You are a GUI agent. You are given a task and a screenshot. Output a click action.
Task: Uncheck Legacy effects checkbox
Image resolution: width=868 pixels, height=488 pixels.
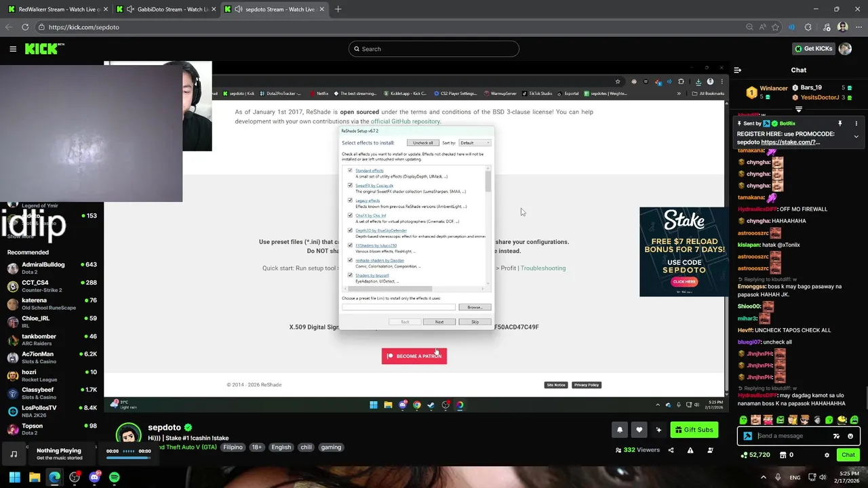pos(350,200)
